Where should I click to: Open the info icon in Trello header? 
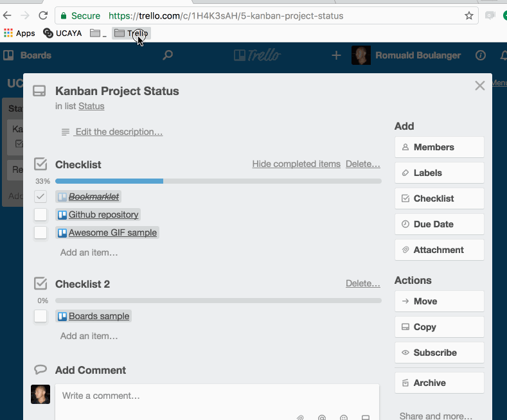tap(480, 55)
